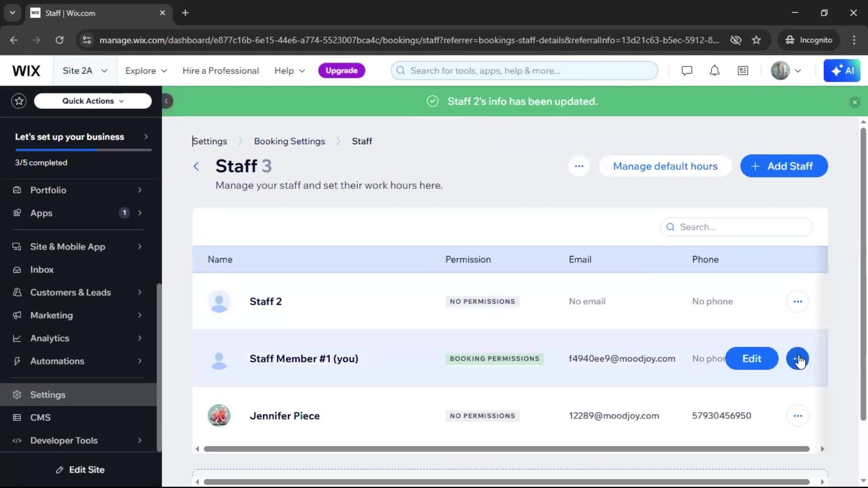Image resolution: width=868 pixels, height=488 pixels.
Task: Click the Wix logo
Action: pos(26,71)
